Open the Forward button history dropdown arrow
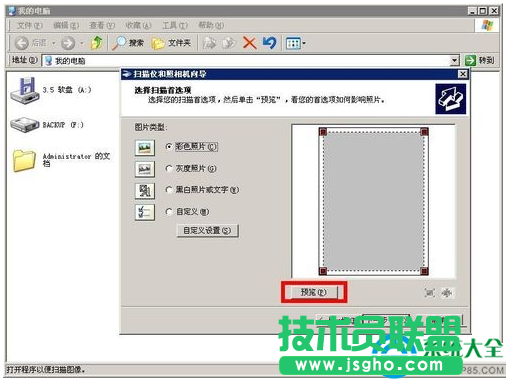Viewport: 506px width, 381px height. tap(81, 43)
